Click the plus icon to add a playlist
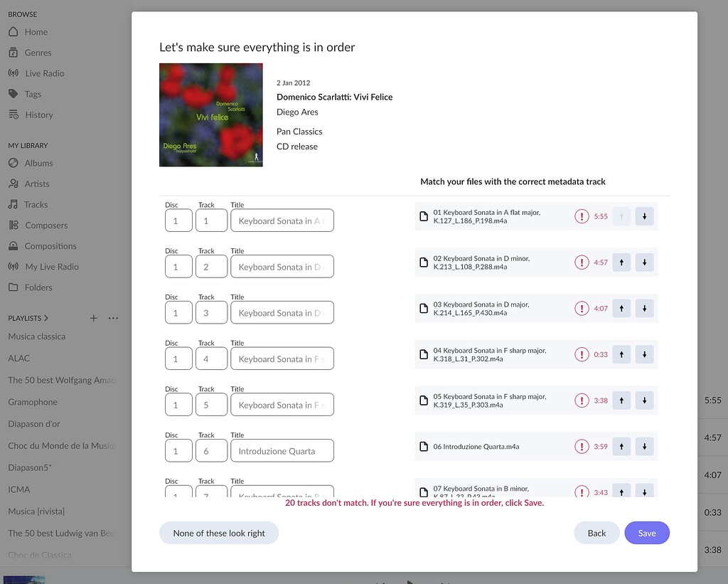728x584 pixels. tap(93, 318)
